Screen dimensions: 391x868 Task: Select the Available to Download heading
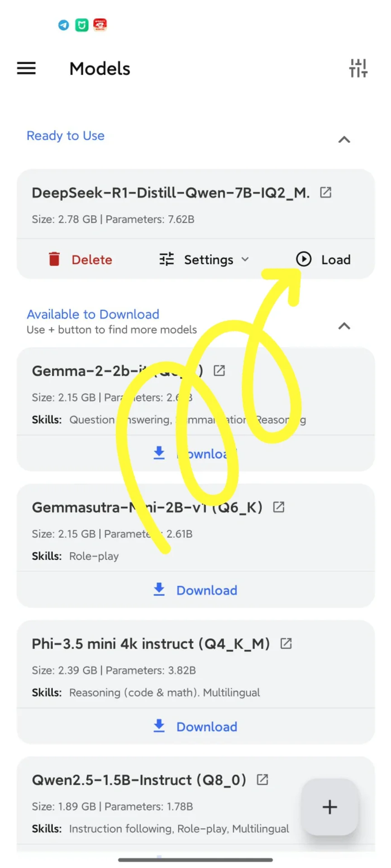click(x=93, y=314)
